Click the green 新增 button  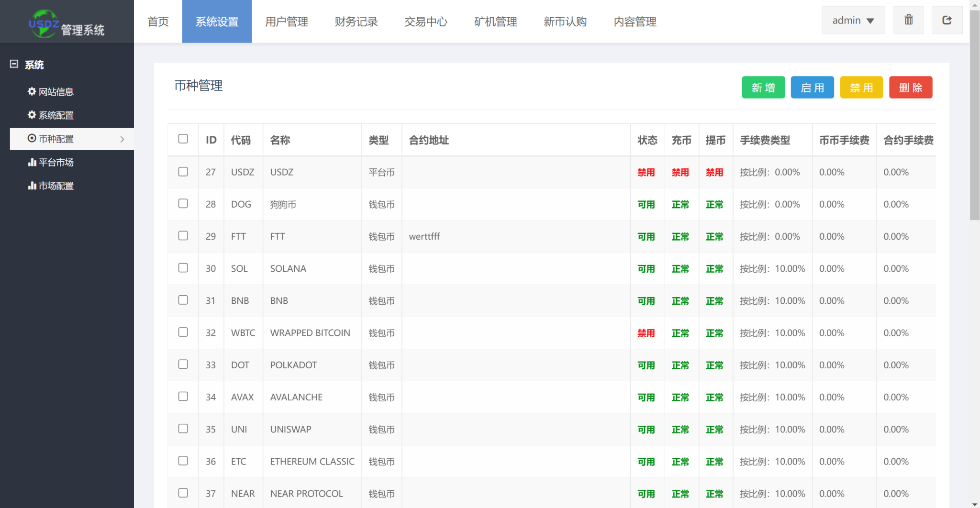tap(763, 88)
